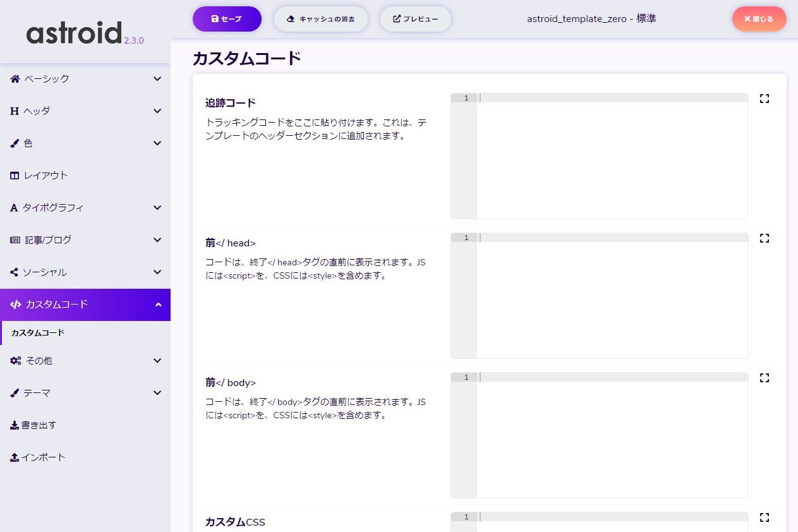Click the gears icon next to その他
Viewport: 798px width, 532px height.
(x=16, y=361)
